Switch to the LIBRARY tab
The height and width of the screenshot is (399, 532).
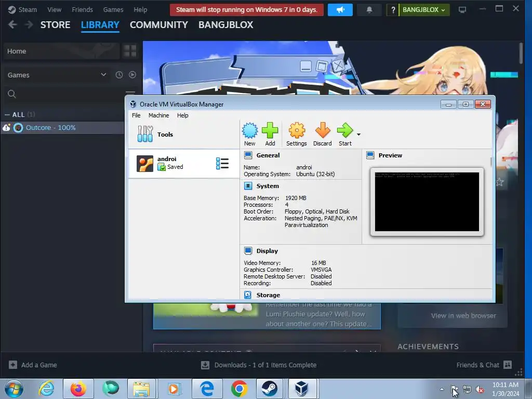coord(100,25)
